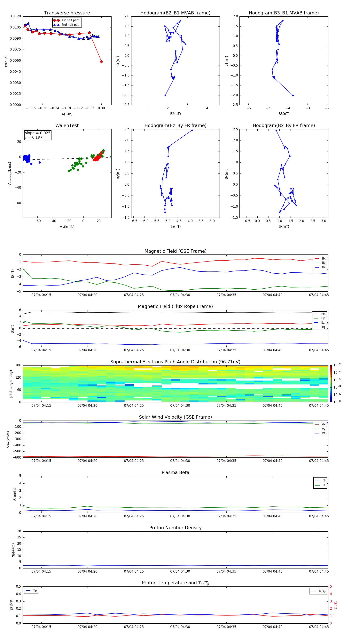The height and width of the screenshot is (644, 351).
Task: Select the "slope = 0.025" annotation
Action: click(x=37, y=133)
